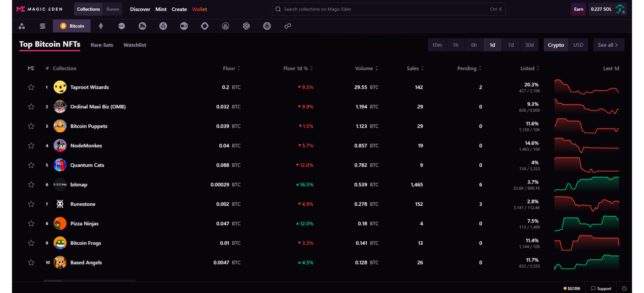The width and height of the screenshot is (644, 293).
Task: Star Taproot Wizards for watchlist
Action: click(x=31, y=87)
